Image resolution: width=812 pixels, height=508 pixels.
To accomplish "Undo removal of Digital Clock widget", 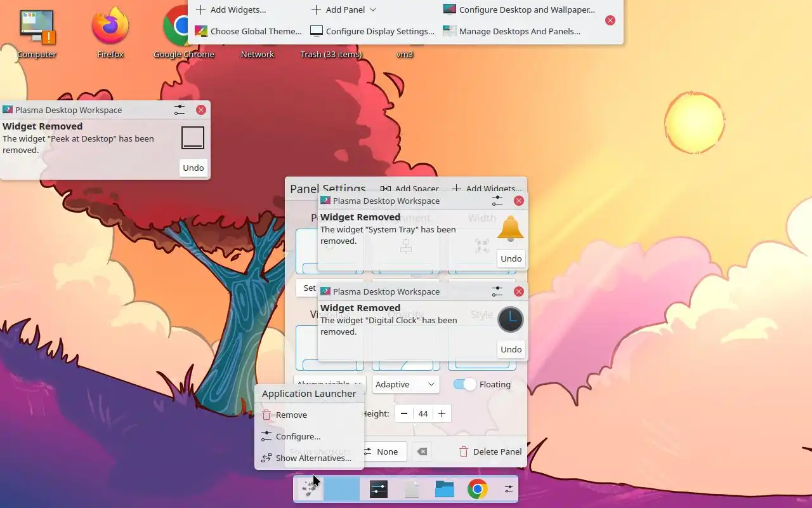I will (x=511, y=349).
